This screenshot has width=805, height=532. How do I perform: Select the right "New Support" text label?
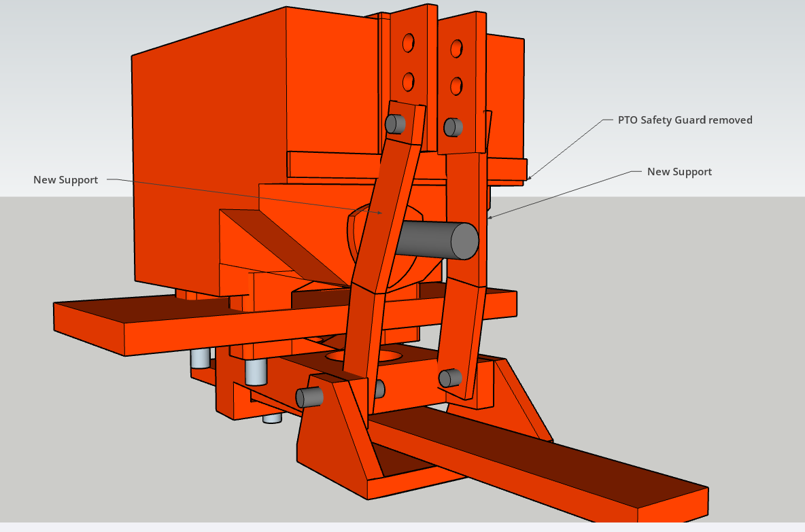(x=679, y=172)
